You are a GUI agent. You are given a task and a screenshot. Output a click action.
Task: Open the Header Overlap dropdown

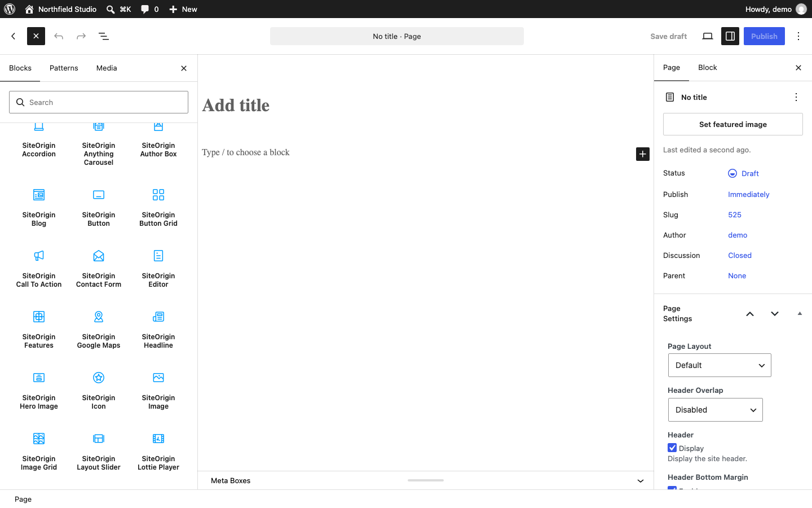point(715,410)
